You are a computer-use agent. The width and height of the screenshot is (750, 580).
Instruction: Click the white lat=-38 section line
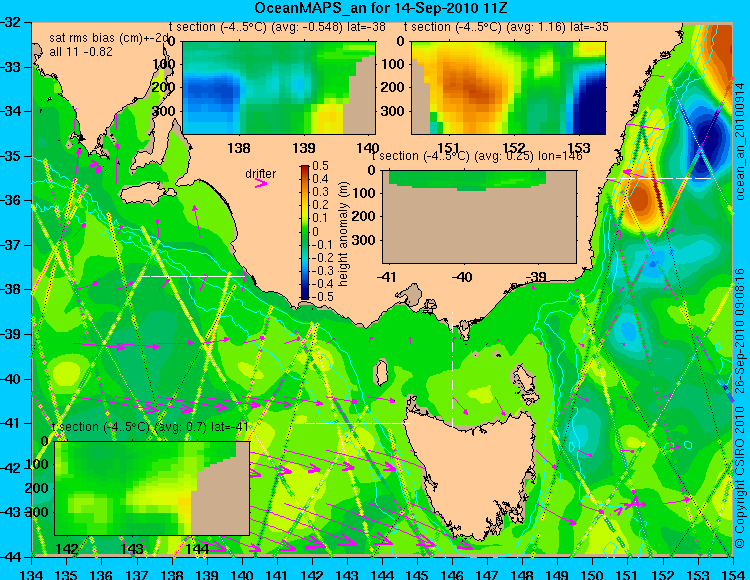[x=192, y=276]
